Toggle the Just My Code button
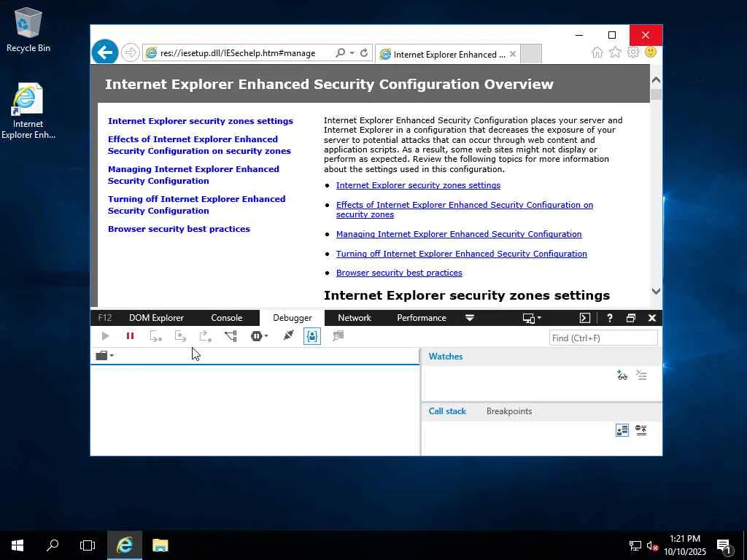 point(312,336)
